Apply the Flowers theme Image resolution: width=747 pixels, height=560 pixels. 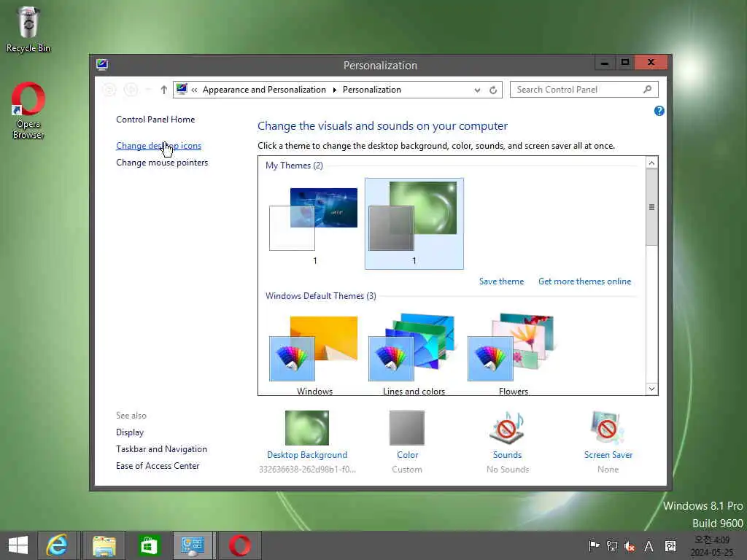[x=513, y=354]
